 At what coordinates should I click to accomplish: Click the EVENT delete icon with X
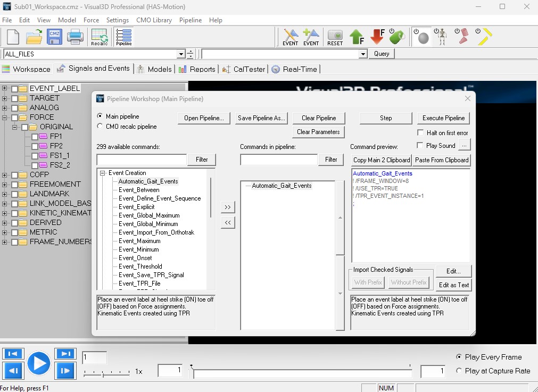click(x=290, y=37)
